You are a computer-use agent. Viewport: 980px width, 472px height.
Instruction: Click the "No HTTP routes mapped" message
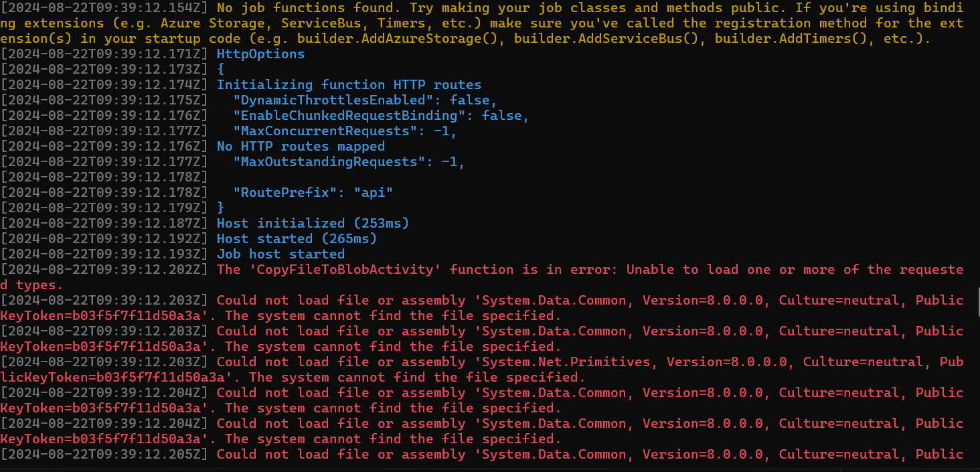301,146
